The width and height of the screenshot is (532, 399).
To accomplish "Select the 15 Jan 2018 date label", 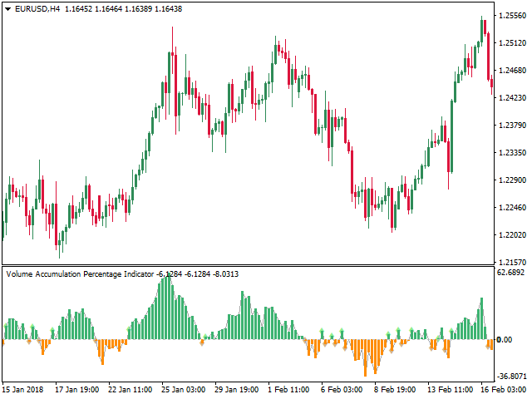I will click(22, 389).
